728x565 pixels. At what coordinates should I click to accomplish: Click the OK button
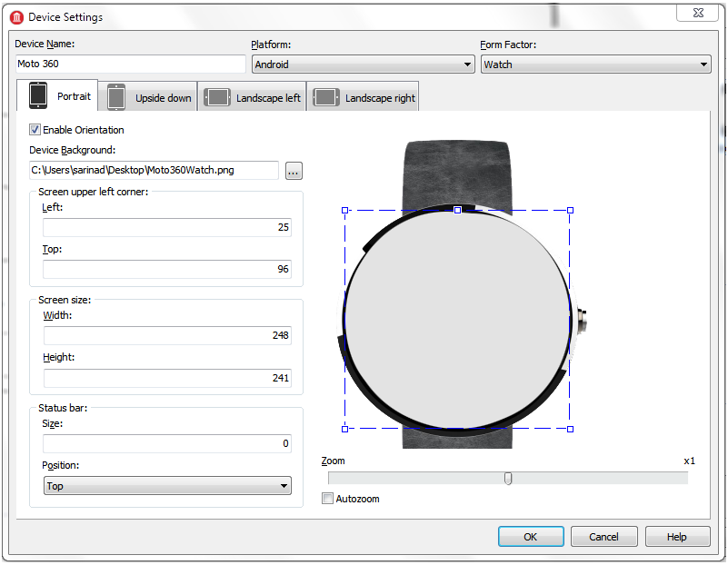click(530, 537)
